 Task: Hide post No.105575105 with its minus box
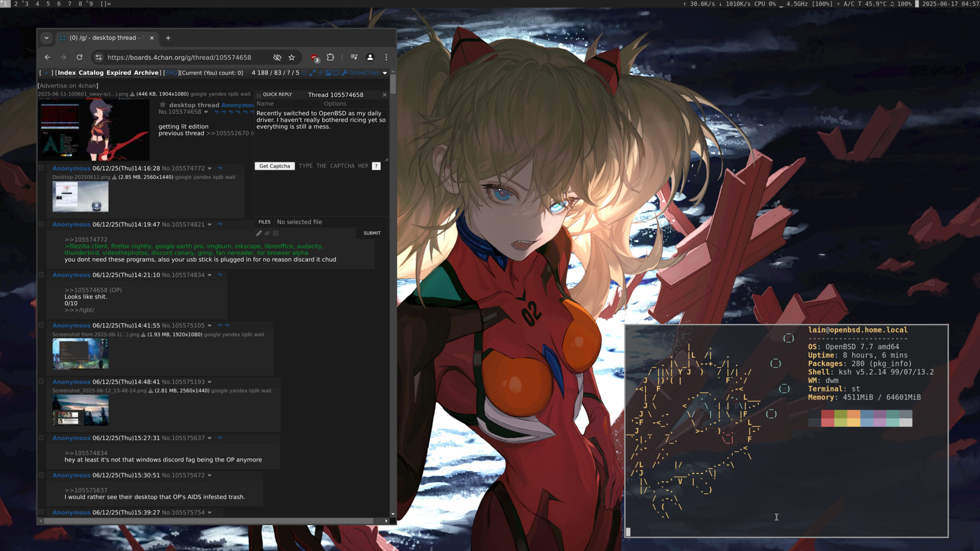coord(41,325)
